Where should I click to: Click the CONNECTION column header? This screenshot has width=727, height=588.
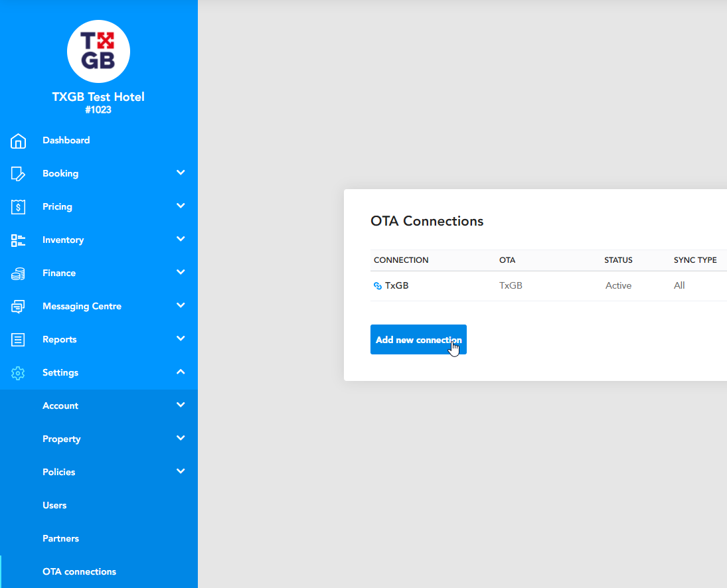pos(401,260)
